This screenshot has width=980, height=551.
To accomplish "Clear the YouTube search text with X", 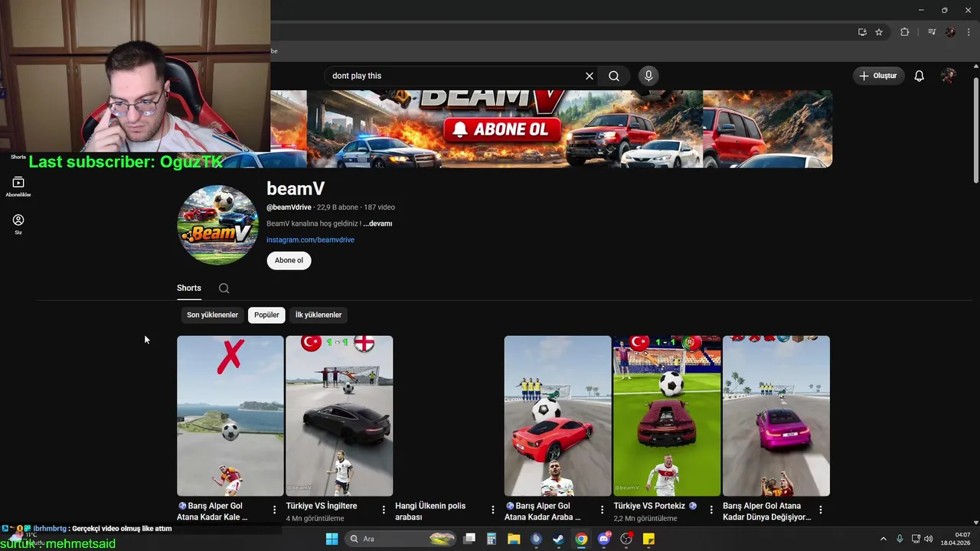I will click(x=590, y=76).
